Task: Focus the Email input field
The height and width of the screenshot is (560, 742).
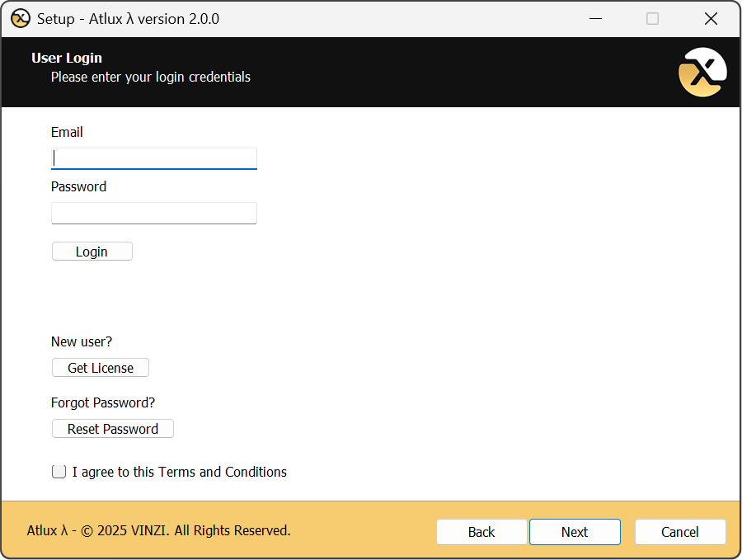Action: click(154, 158)
